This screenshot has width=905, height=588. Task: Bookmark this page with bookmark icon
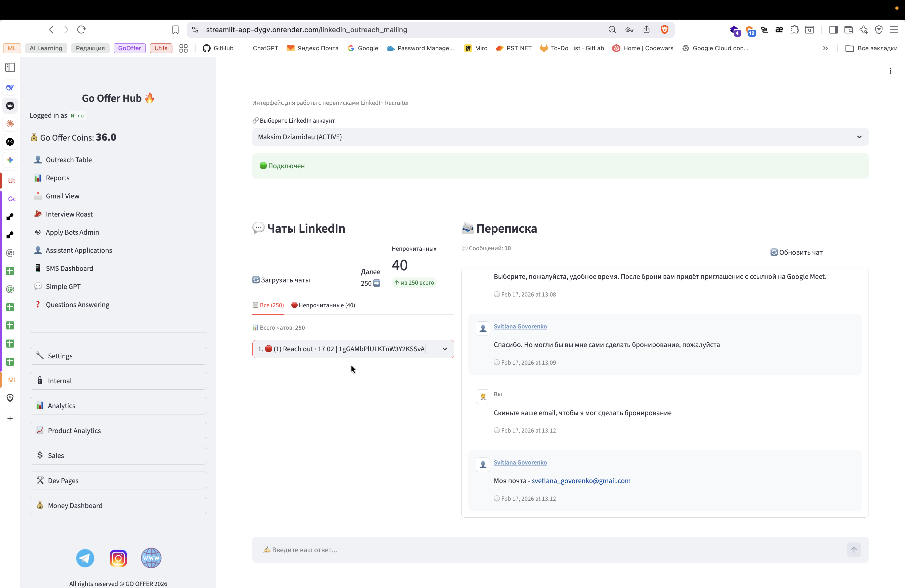(175, 30)
